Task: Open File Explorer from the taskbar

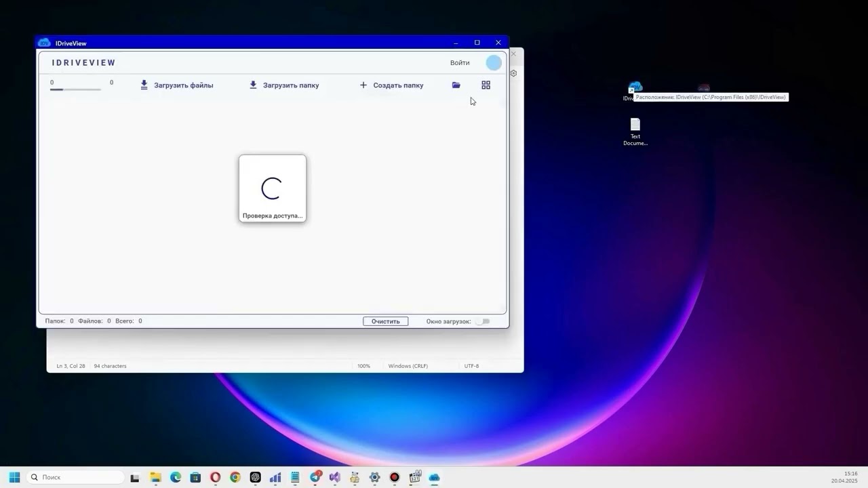Action: (155, 477)
